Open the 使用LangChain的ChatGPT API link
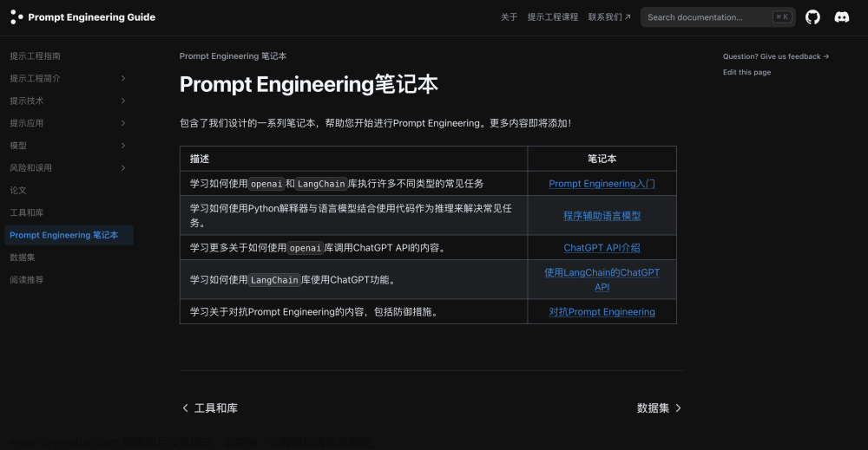868x450 pixels. (x=602, y=280)
